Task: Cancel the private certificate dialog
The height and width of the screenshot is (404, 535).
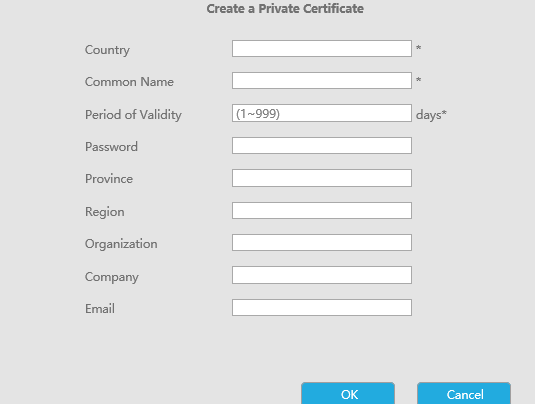Action: pyautogui.click(x=464, y=394)
